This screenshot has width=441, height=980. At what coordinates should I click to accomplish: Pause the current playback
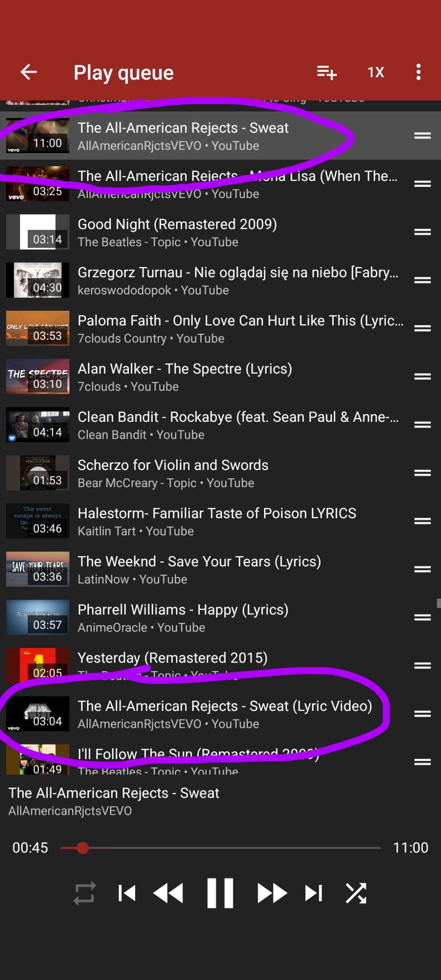pos(220,893)
